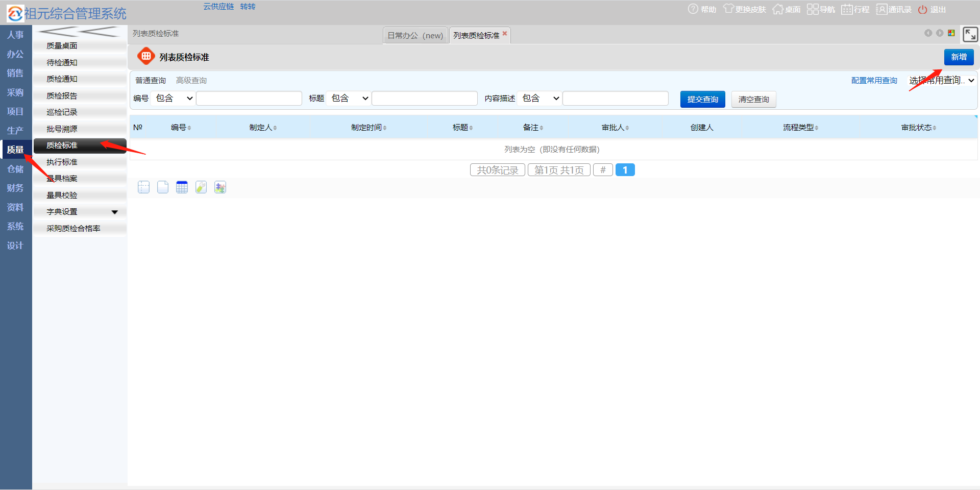Open 转转 link at top

pos(248,6)
